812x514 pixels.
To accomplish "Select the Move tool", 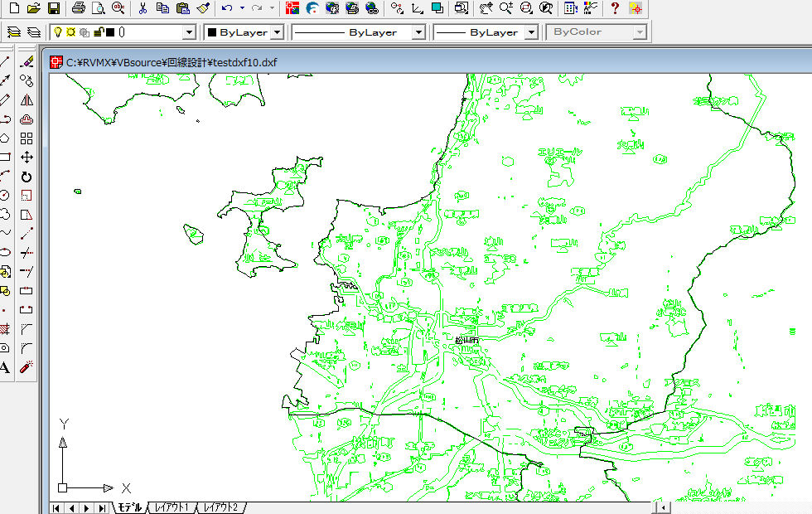I will pyautogui.click(x=27, y=157).
